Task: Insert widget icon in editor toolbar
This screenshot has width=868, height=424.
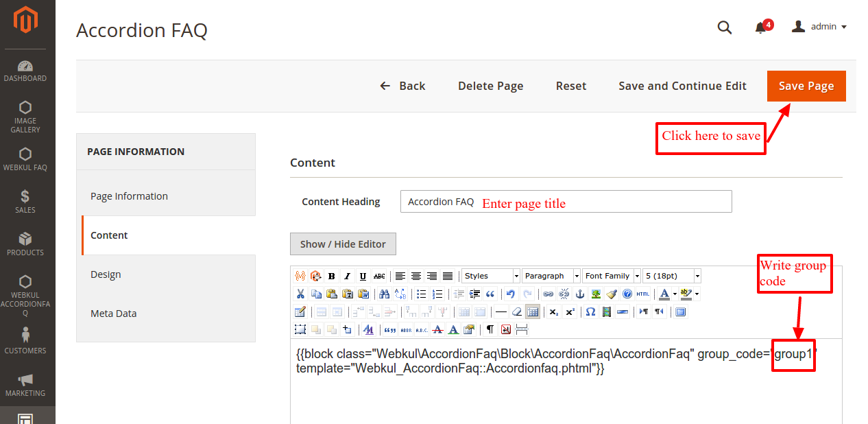Action: [315, 276]
